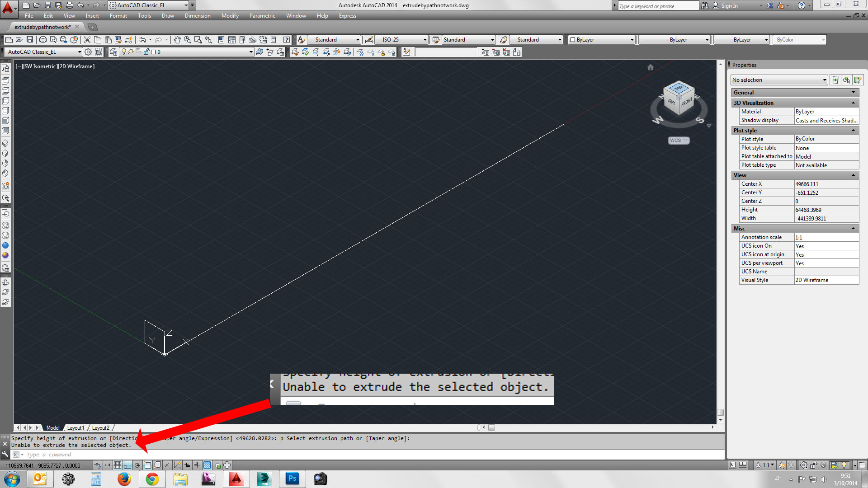The image size is (868, 488).
Task: Click the Zoom Realtime tool
Action: (x=187, y=40)
